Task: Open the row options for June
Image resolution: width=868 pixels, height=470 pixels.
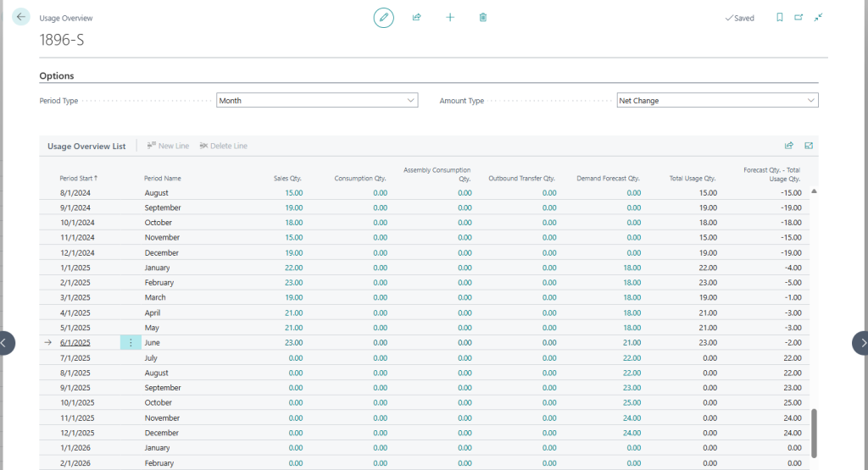Action: (131, 343)
